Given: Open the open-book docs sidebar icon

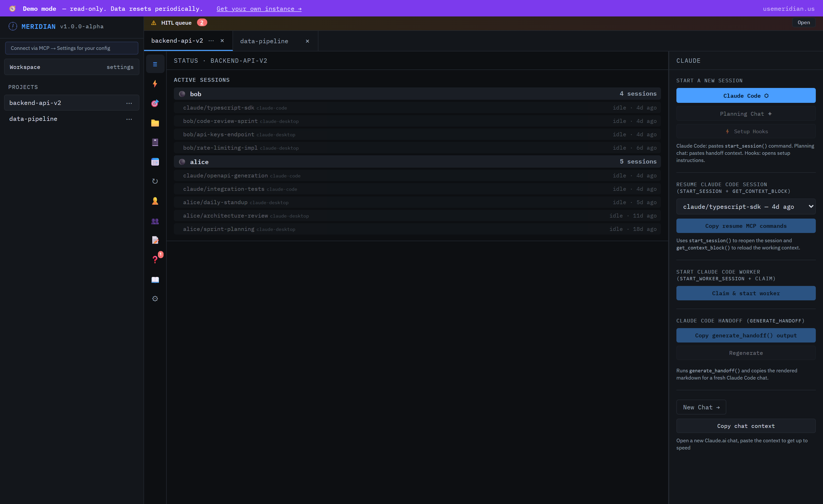Looking at the screenshot, I should [155, 280].
